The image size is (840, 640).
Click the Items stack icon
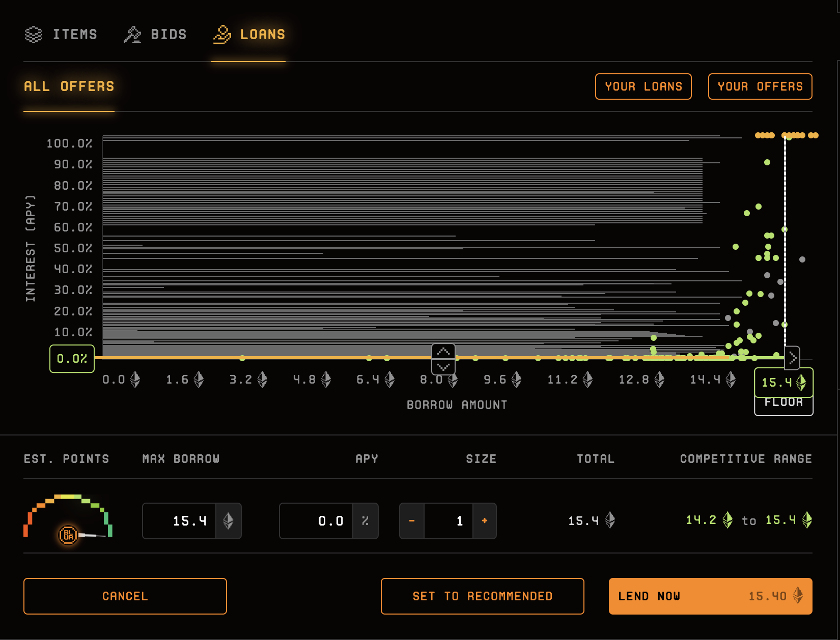pyautogui.click(x=34, y=35)
